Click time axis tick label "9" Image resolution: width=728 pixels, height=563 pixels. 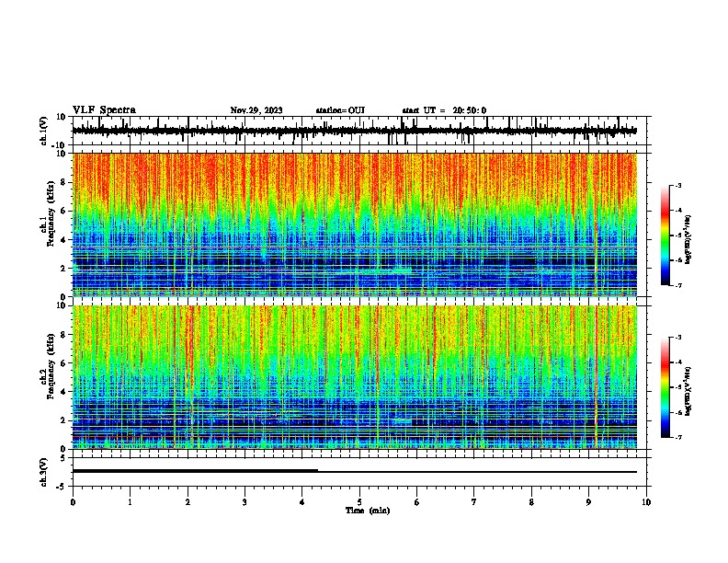point(588,502)
